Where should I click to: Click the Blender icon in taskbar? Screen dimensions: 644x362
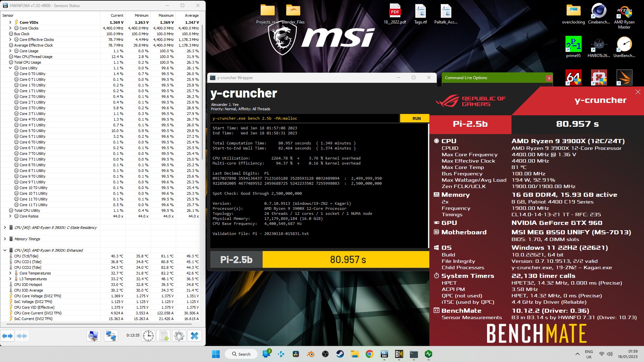click(311, 354)
